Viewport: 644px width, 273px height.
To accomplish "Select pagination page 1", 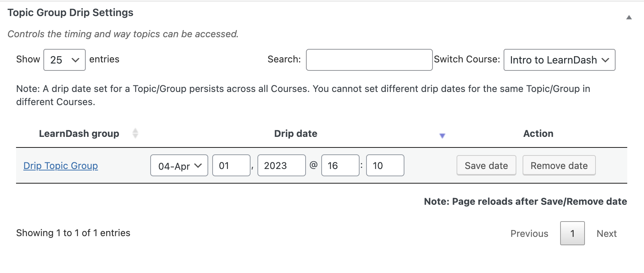I will point(572,234).
